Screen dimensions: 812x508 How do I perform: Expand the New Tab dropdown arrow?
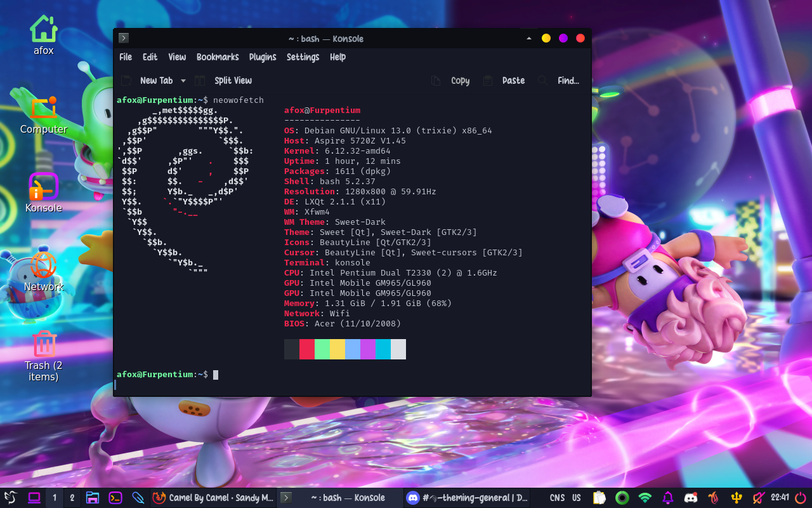[x=183, y=81]
